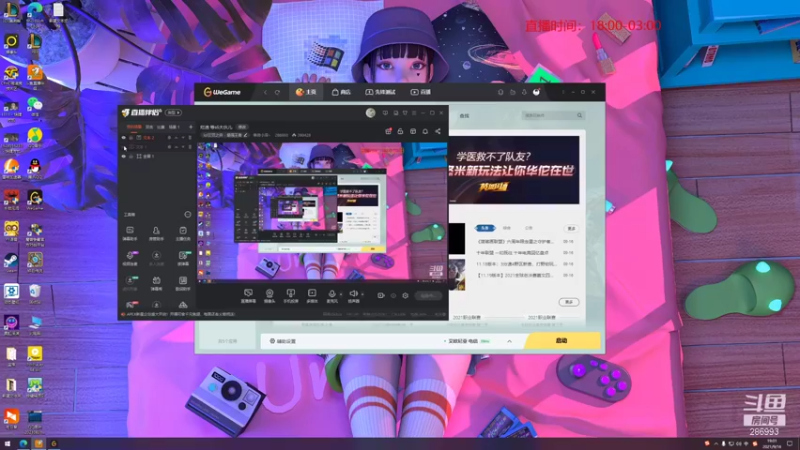Open the WeGame desktop shortcut
The image size is (800, 450).
[x=35, y=199]
